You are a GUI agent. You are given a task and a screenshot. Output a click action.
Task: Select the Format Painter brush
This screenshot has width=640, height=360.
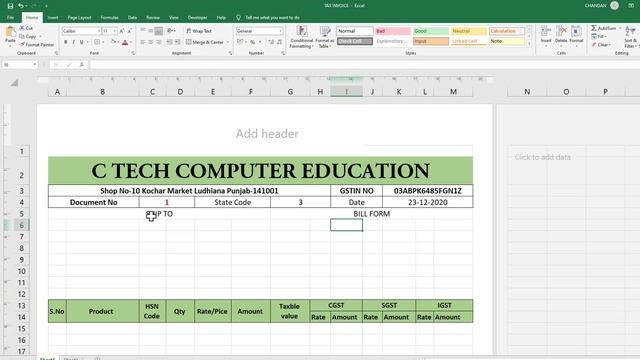pos(37,44)
